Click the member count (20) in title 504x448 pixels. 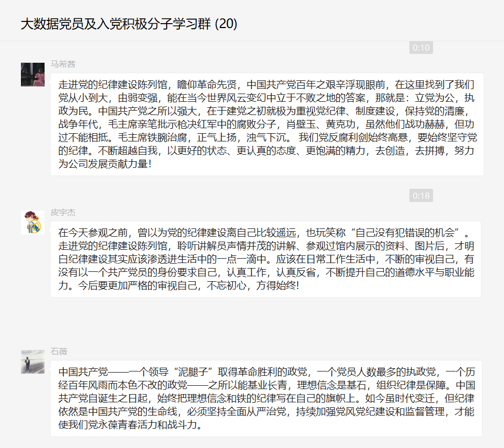pyautogui.click(x=226, y=24)
